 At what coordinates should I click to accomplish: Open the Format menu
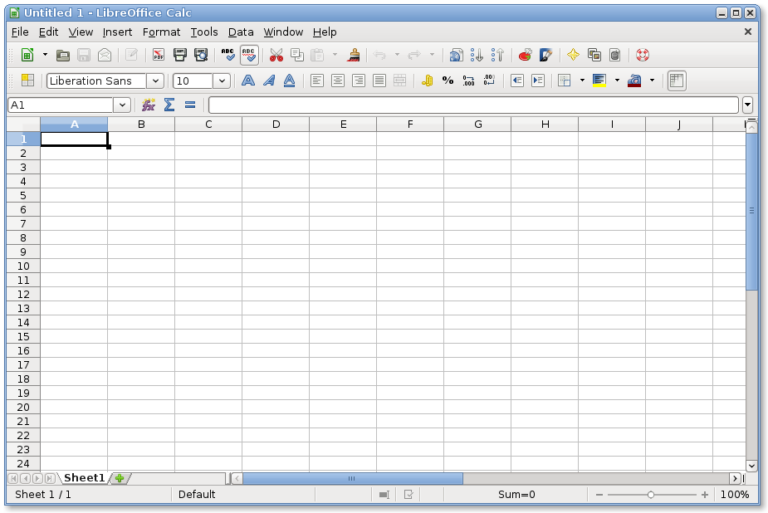tap(161, 32)
